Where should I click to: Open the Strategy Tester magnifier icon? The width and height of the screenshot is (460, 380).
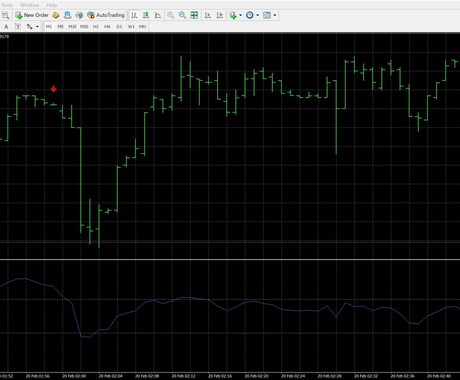[6, 15]
